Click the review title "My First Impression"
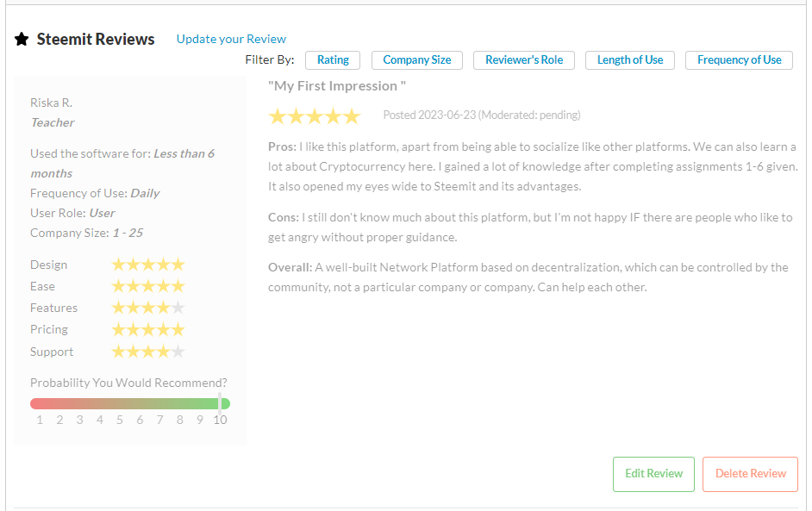Screen dimensions: 812x511 click(337, 86)
